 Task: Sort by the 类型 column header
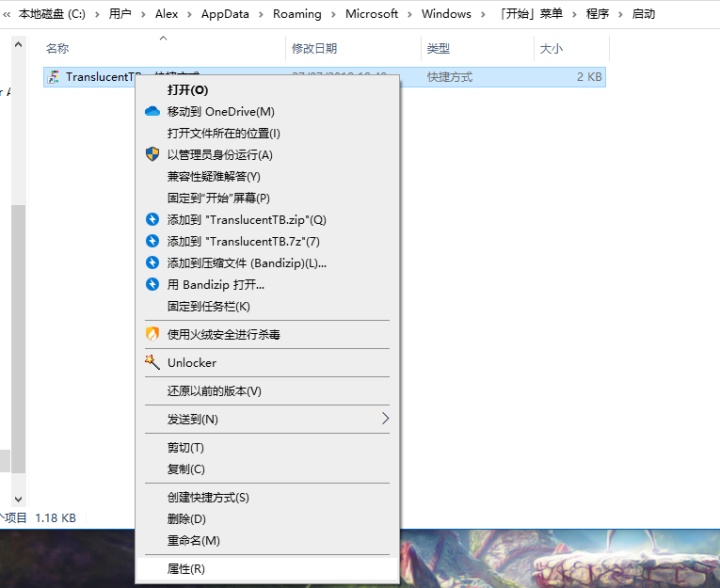click(478, 48)
